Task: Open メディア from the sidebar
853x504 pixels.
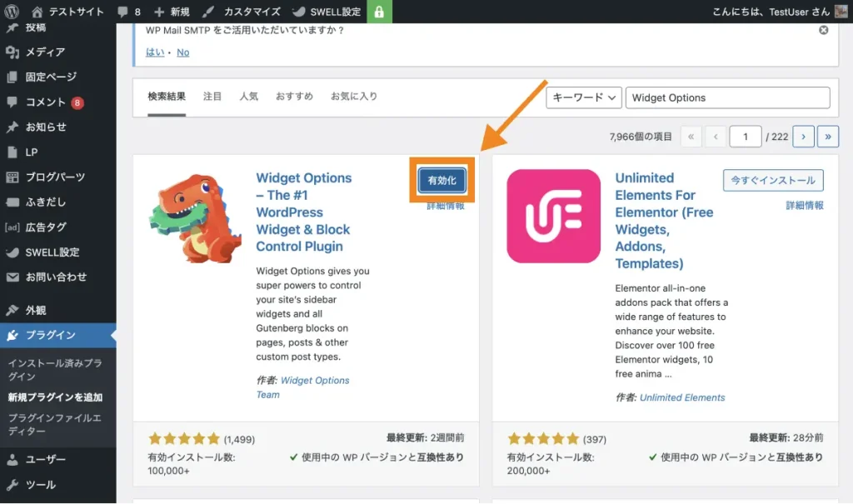Action: pyautogui.click(x=45, y=52)
